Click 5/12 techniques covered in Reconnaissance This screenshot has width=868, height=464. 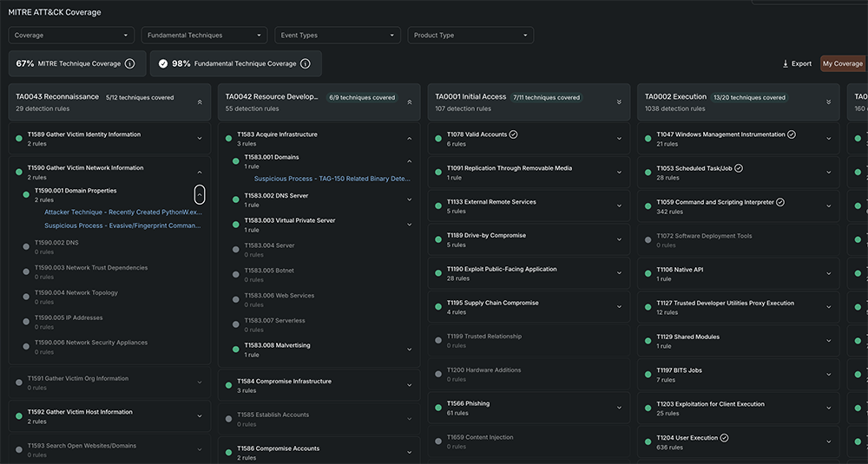(140, 97)
